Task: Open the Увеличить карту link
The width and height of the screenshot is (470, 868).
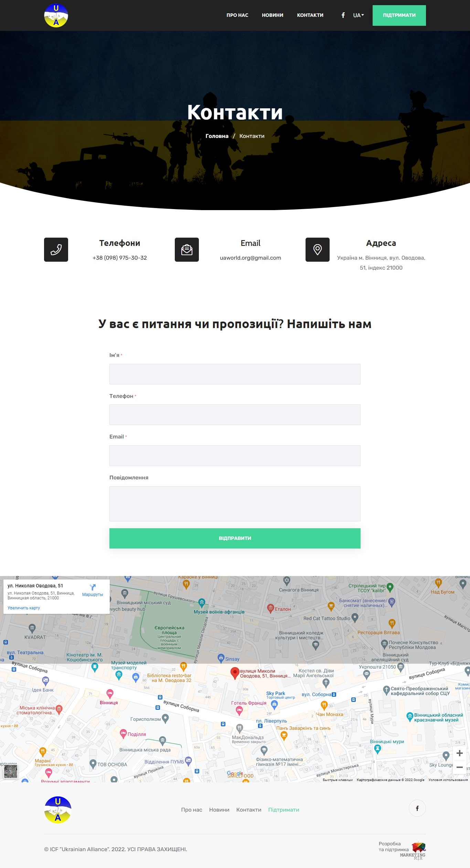Action: pyautogui.click(x=24, y=608)
